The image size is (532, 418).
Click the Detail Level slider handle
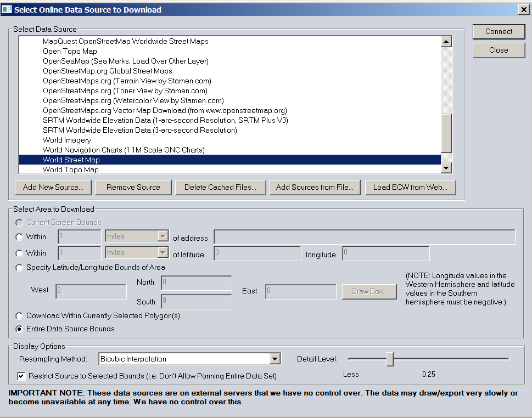coord(390,359)
